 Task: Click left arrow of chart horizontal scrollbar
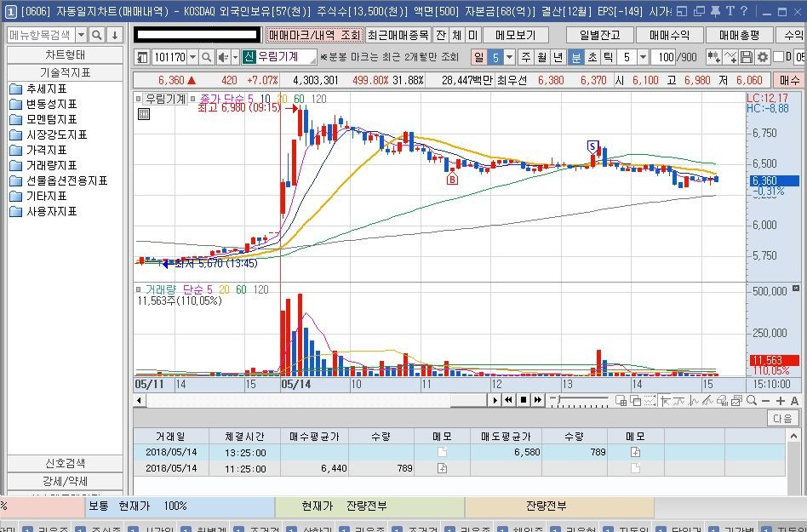click(x=139, y=400)
